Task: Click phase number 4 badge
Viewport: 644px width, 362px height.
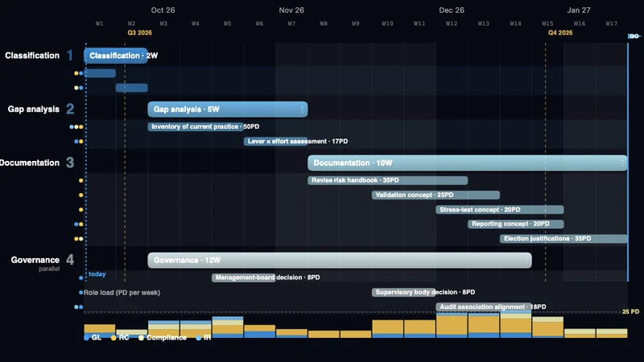Action: tap(70, 260)
